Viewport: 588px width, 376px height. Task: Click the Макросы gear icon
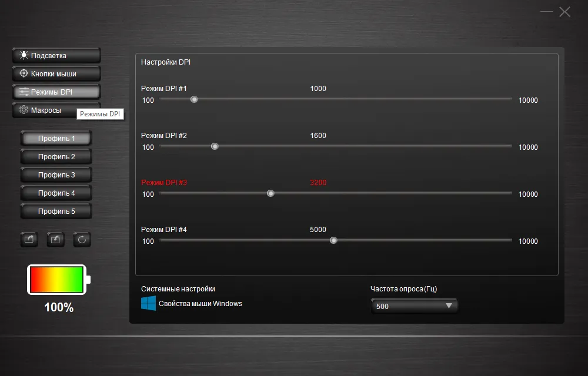24,110
